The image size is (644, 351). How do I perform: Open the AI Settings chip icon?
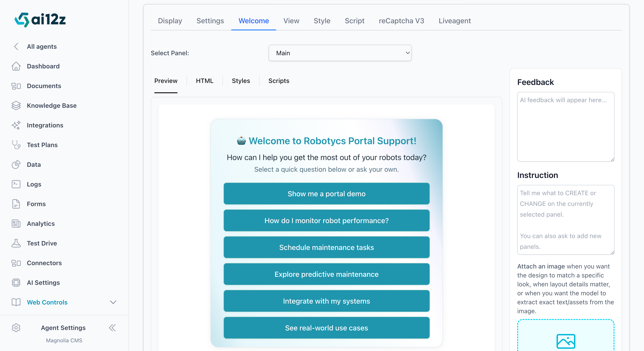coord(16,283)
